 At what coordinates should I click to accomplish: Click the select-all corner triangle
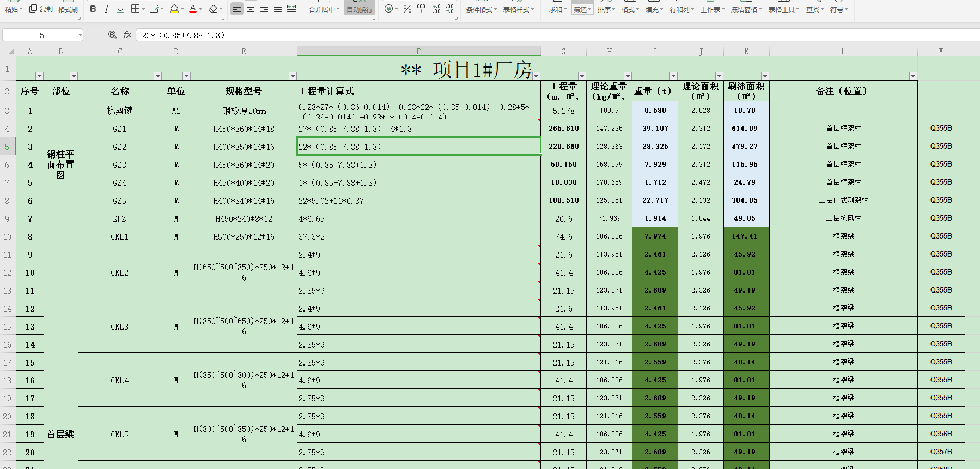[11, 52]
